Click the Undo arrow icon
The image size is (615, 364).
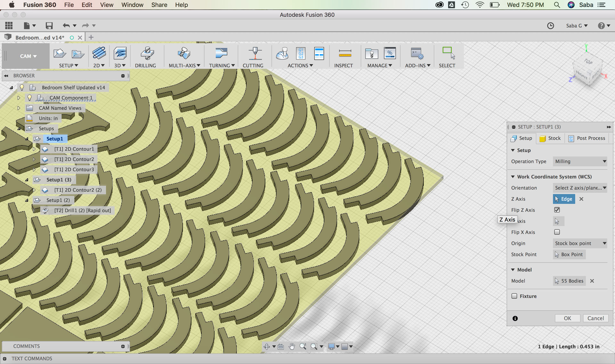(66, 26)
